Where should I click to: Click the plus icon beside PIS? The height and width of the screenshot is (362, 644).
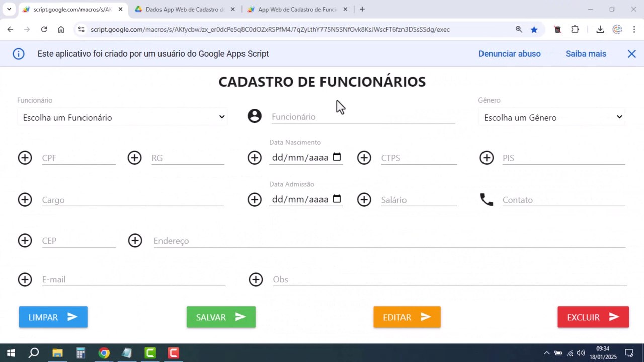pos(487,158)
